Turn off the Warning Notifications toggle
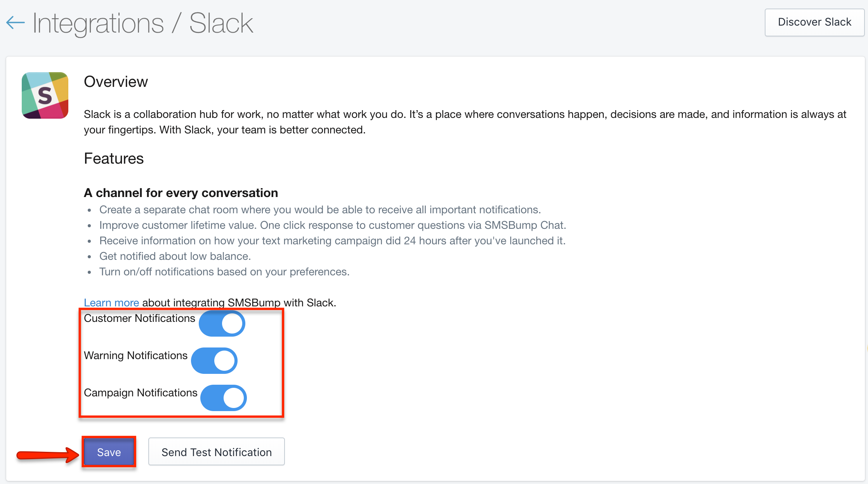This screenshot has width=868, height=484. [x=214, y=361]
